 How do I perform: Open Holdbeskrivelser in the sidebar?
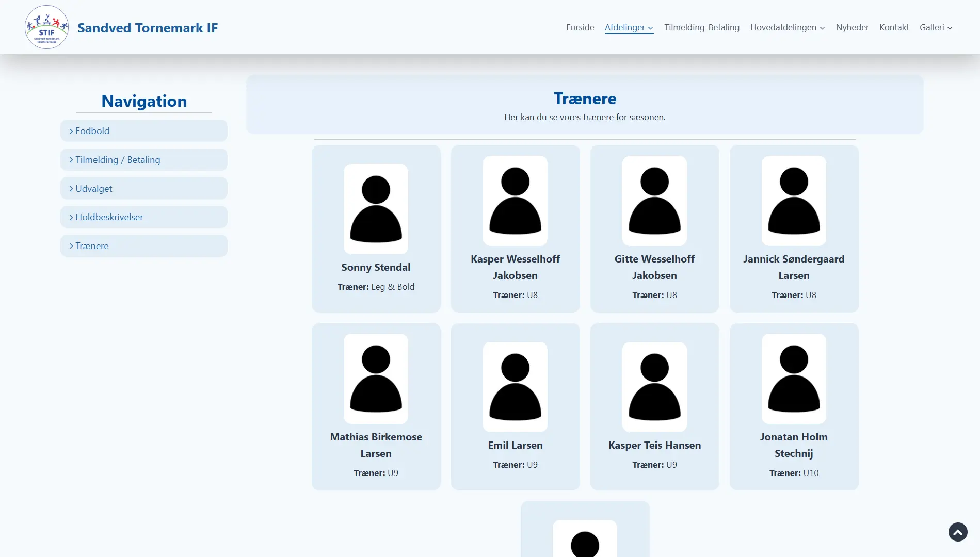144,217
